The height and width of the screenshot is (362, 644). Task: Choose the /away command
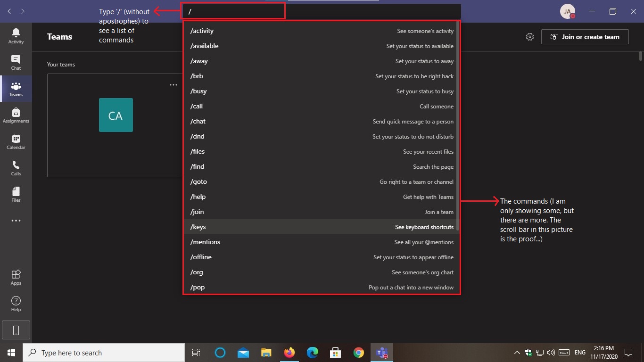click(321, 61)
